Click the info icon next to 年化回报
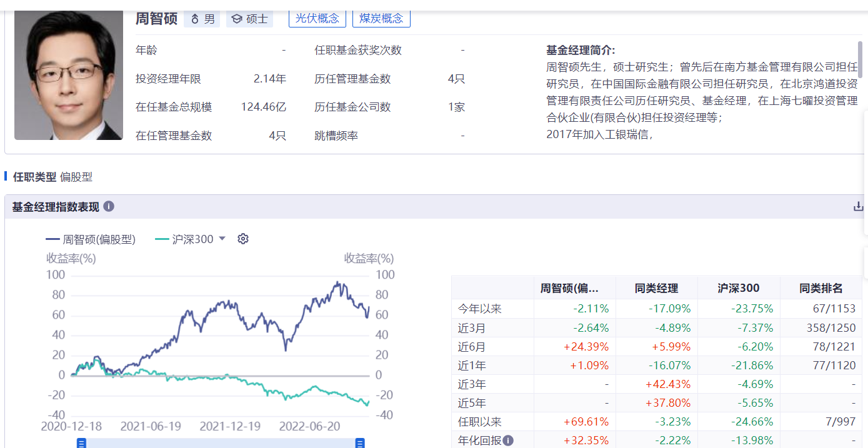Image resolution: width=868 pixels, height=448 pixels. pos(508,441)
